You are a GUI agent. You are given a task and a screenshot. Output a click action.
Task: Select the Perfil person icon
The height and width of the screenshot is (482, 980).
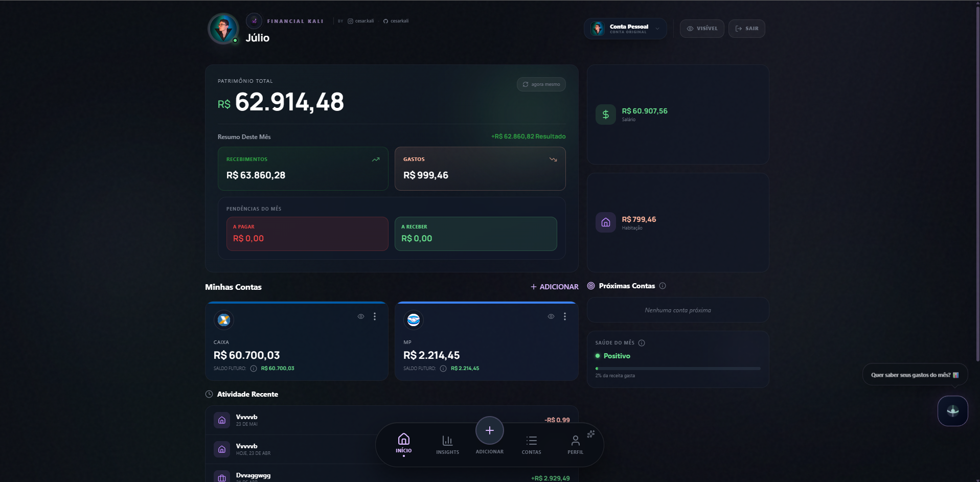575,441
